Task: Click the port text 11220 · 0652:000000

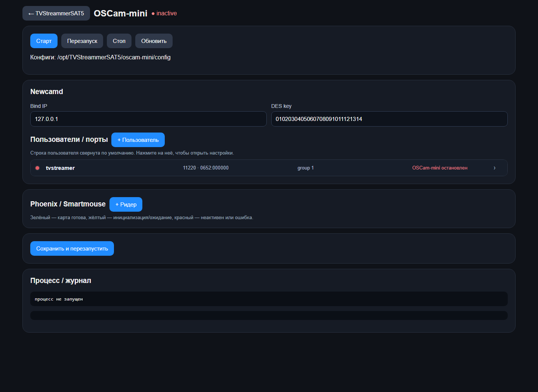Action: click(x=206, y=168)
